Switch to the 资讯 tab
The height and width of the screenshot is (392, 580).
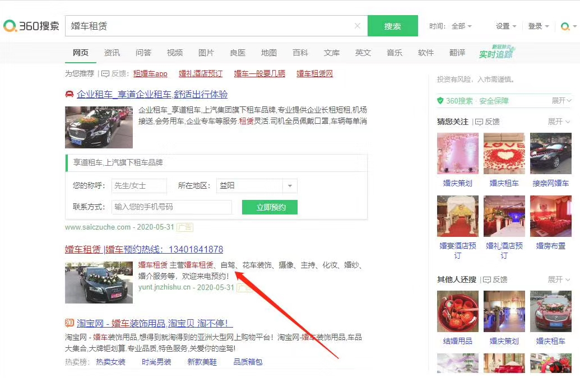(x=112, y=53)
